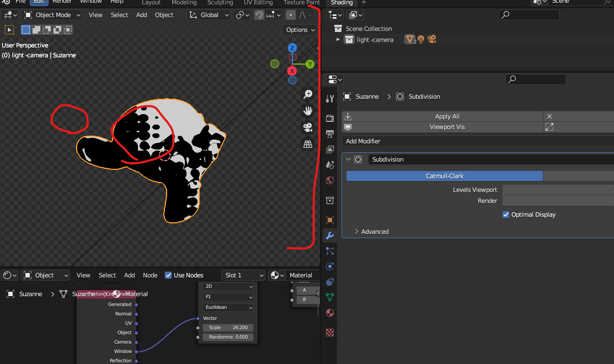Open the Add Modifier dropdown

[478, 141]
